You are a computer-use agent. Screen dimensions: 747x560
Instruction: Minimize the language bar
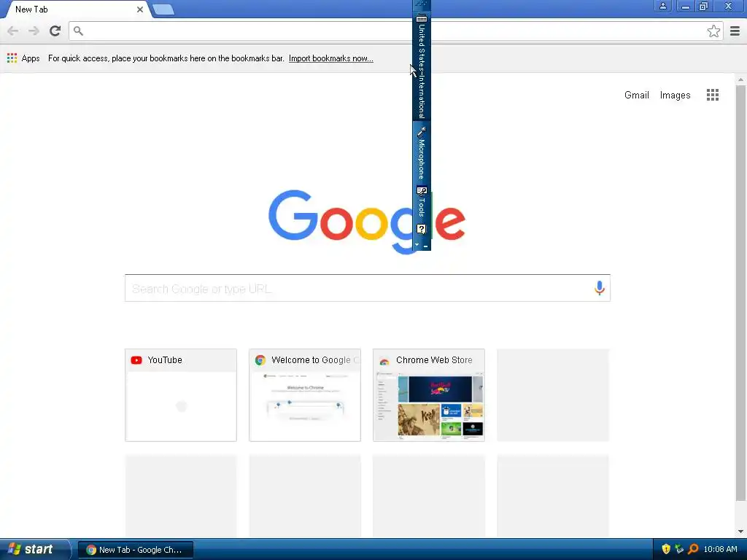point(425,246)
